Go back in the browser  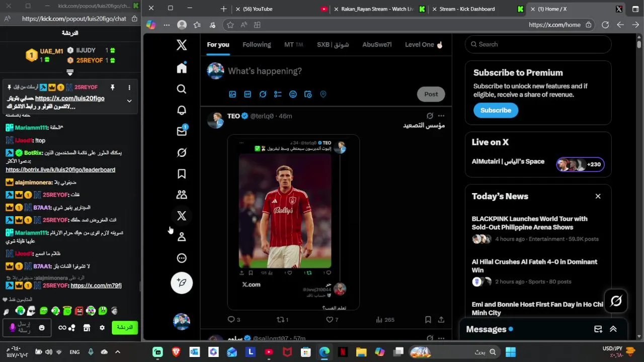(x=620, y=25)
